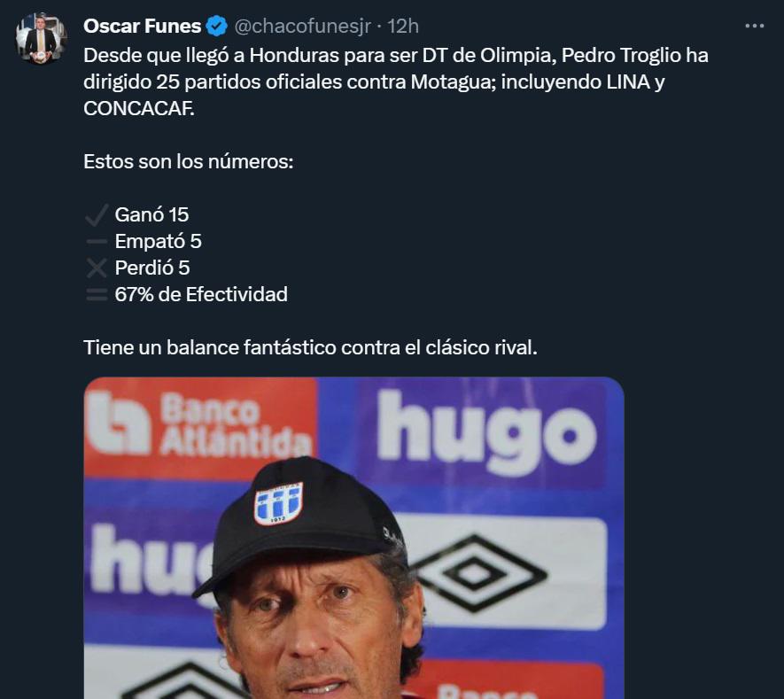Image resolution: width=784 pixels, height=699 pixels.
Task: Enlarge the Pedro Troglio photo
Action: tap(354, 532)
